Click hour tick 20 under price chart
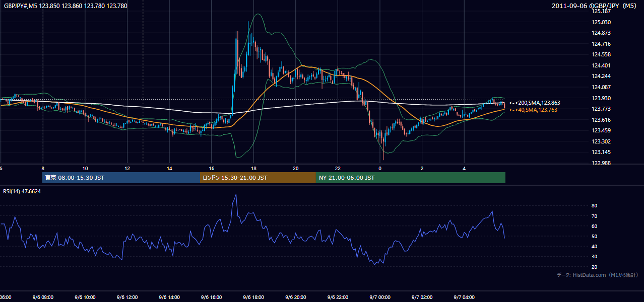 click(296, 169)
